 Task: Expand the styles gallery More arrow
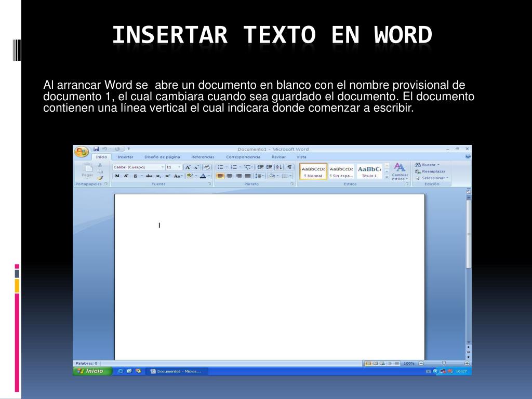pyautogui.click(x=387, y=177)
